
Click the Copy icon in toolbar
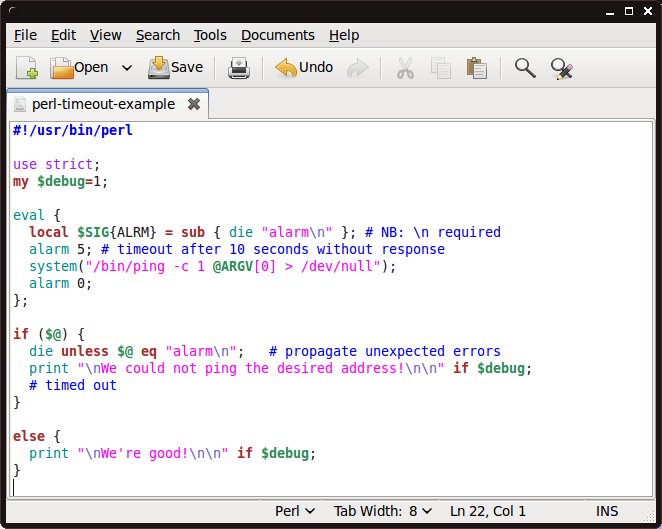[x=441, y=68]
